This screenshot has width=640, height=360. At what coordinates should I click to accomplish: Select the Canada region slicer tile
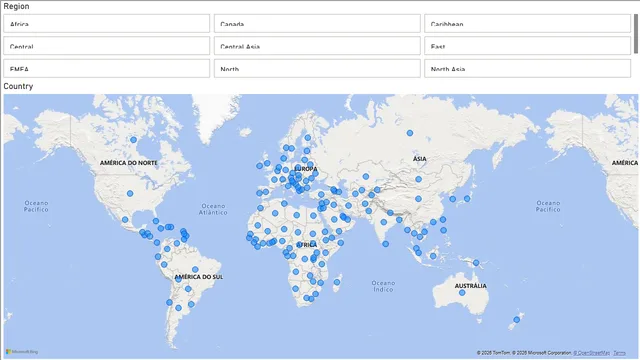coord(317,24)
